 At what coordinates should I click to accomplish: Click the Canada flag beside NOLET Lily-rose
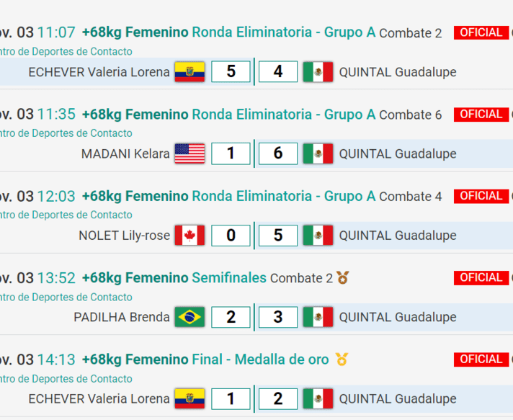pos(189,236)
